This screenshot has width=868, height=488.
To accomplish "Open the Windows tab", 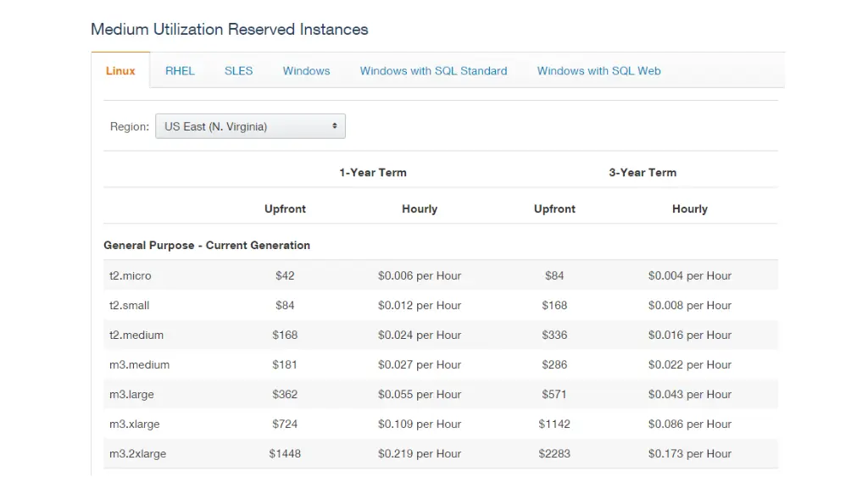I will pos(306,71).
